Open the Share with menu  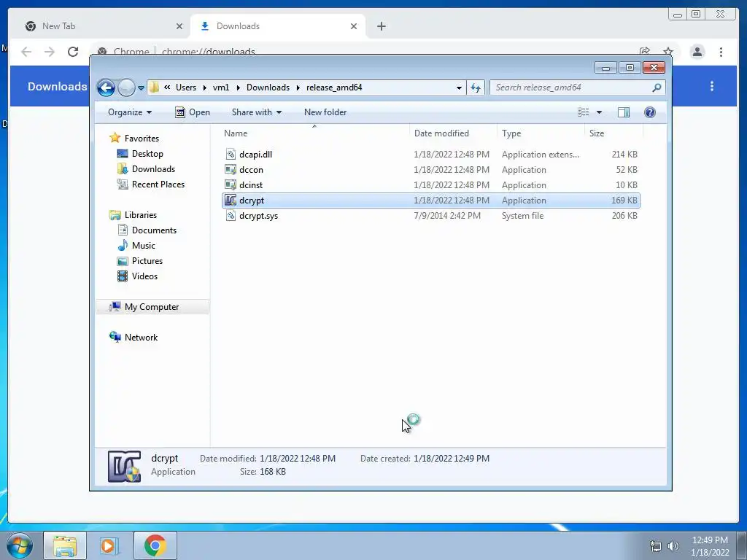click(x=256, y=112)
